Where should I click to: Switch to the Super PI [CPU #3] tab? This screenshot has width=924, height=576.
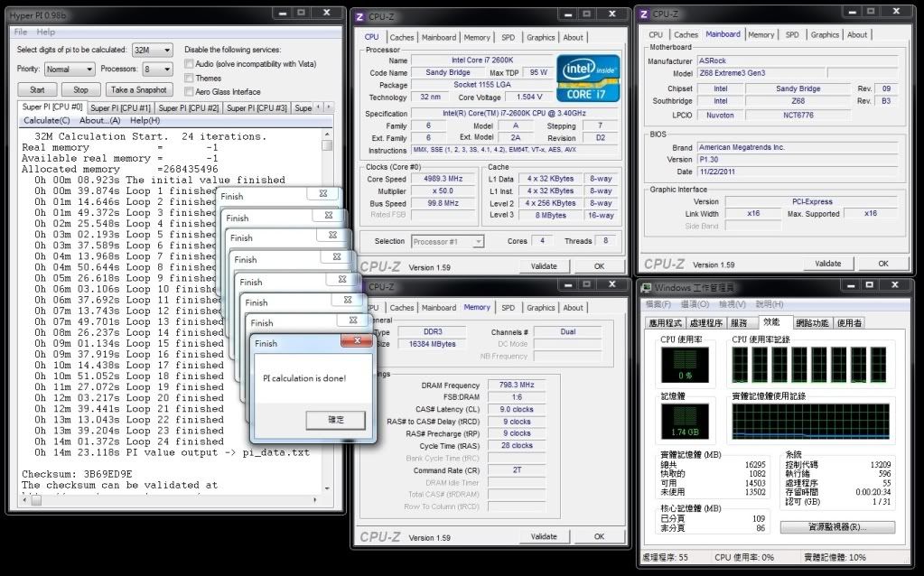tap(257, 108)
